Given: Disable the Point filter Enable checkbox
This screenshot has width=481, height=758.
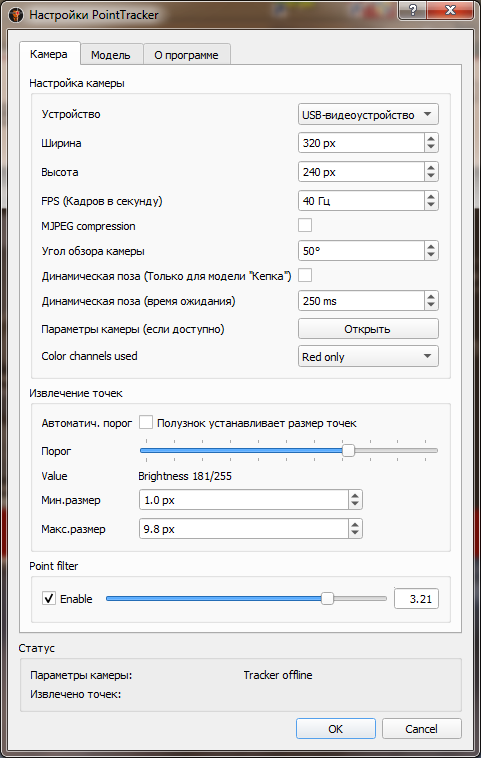Looking at the screenshot, I should [x=49, y=598].
